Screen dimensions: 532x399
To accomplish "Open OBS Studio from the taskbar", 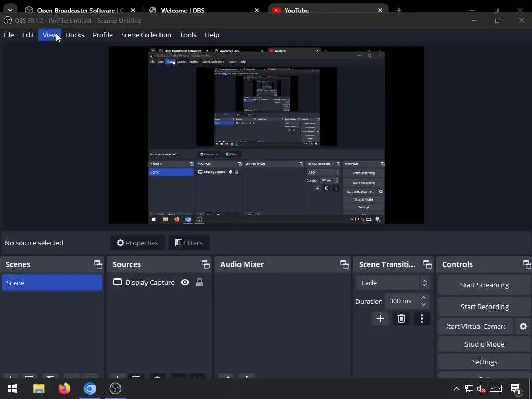I will click(115, 389).
